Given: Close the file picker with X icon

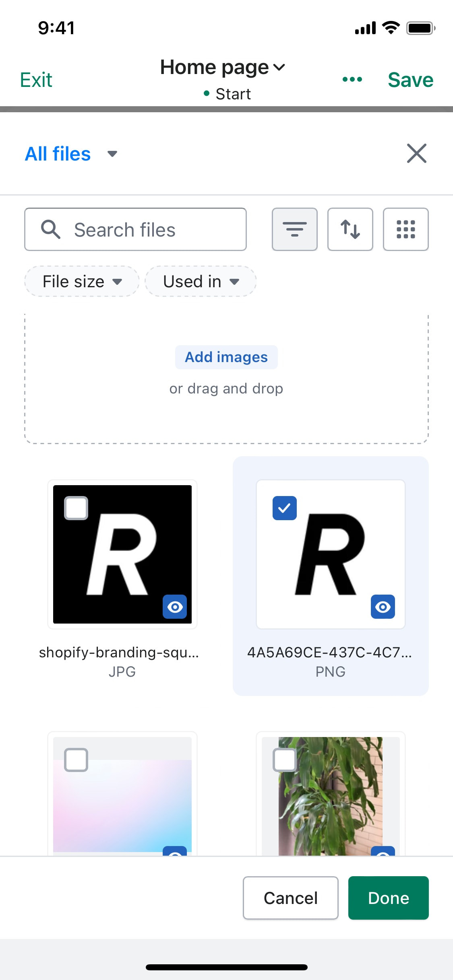Looking at the screenshot, I should (x=416, y=153).
